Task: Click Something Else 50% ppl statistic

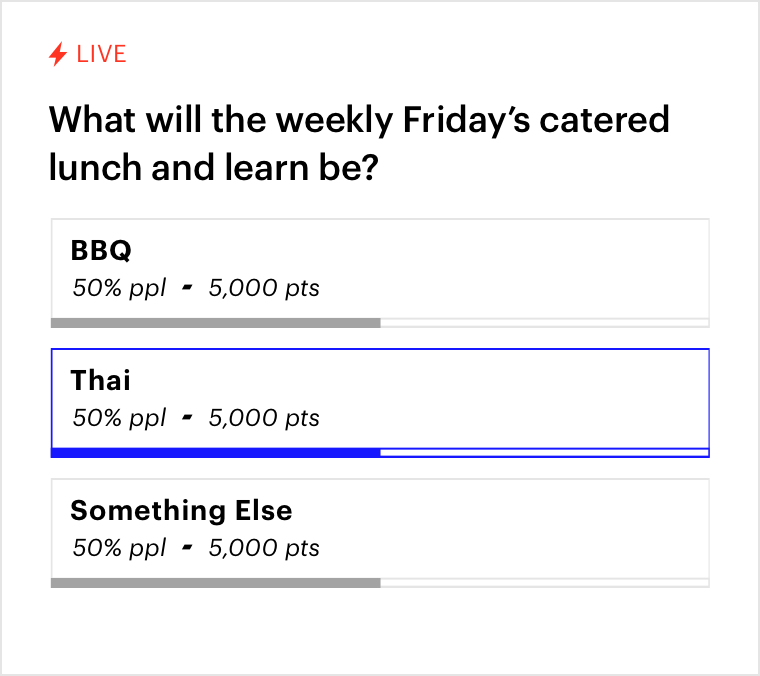Action: tap(119, 548)
